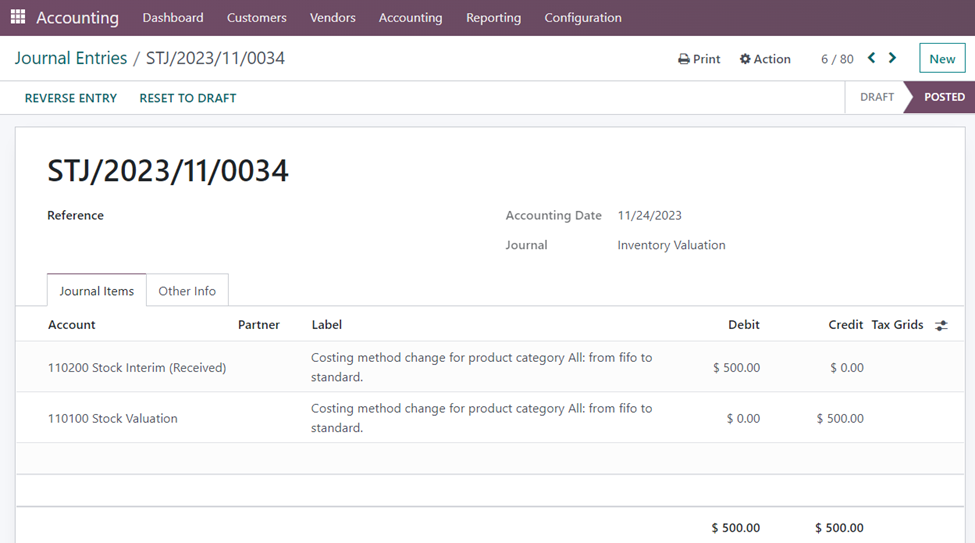Switch to the Other Info tab
Viewport: 975px width, 543px height.
click(x=187, y=291)
